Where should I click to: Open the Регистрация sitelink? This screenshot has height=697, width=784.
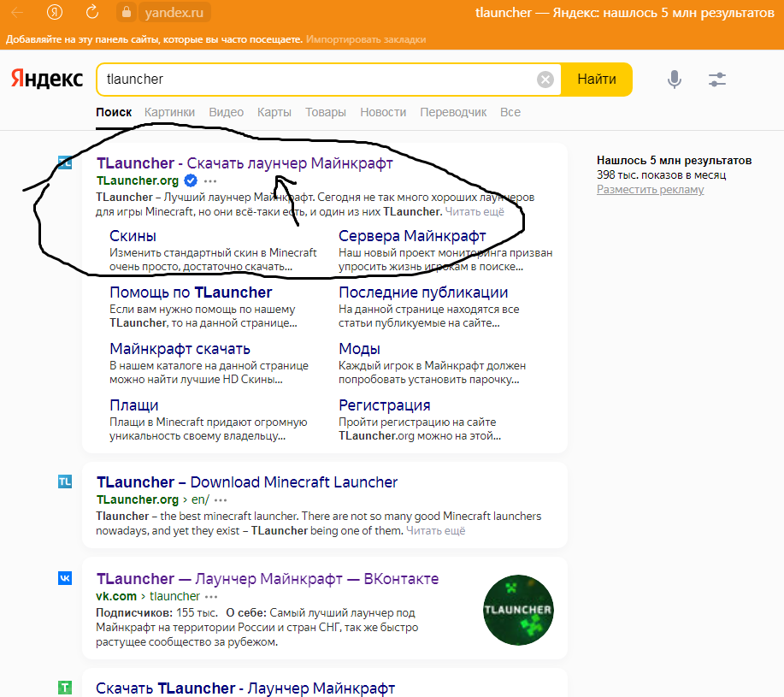point(384,405)
